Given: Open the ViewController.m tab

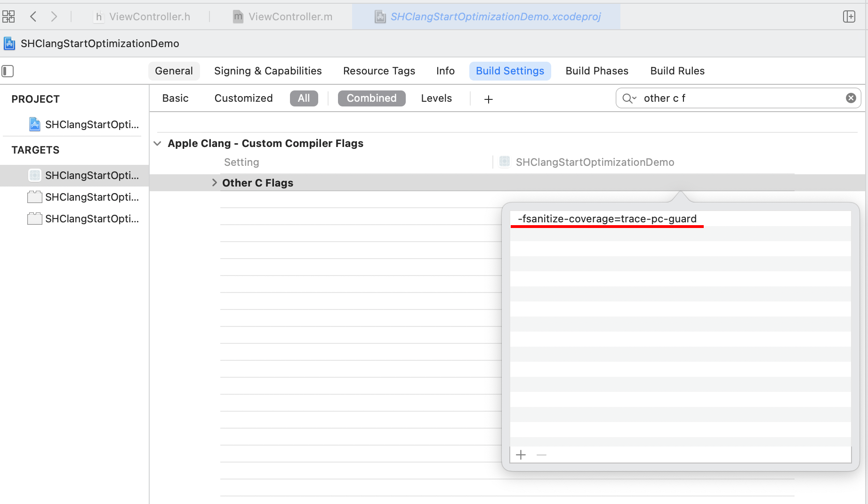Looking at the screenshot, I should coord(283,16).
